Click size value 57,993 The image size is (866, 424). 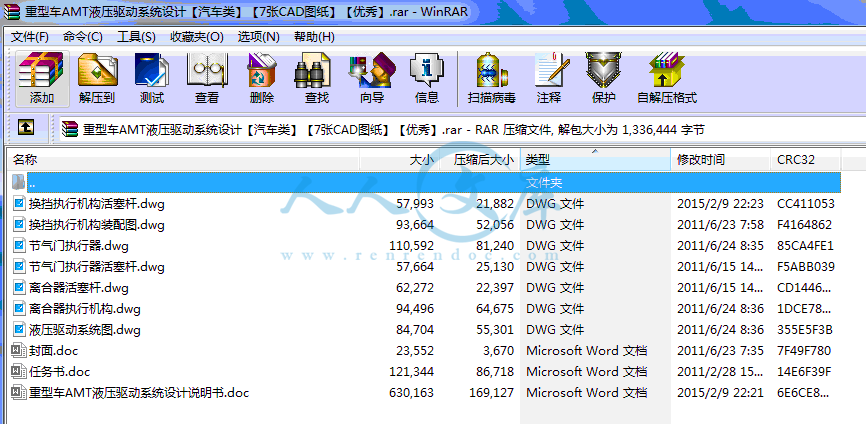pos(415,204)
